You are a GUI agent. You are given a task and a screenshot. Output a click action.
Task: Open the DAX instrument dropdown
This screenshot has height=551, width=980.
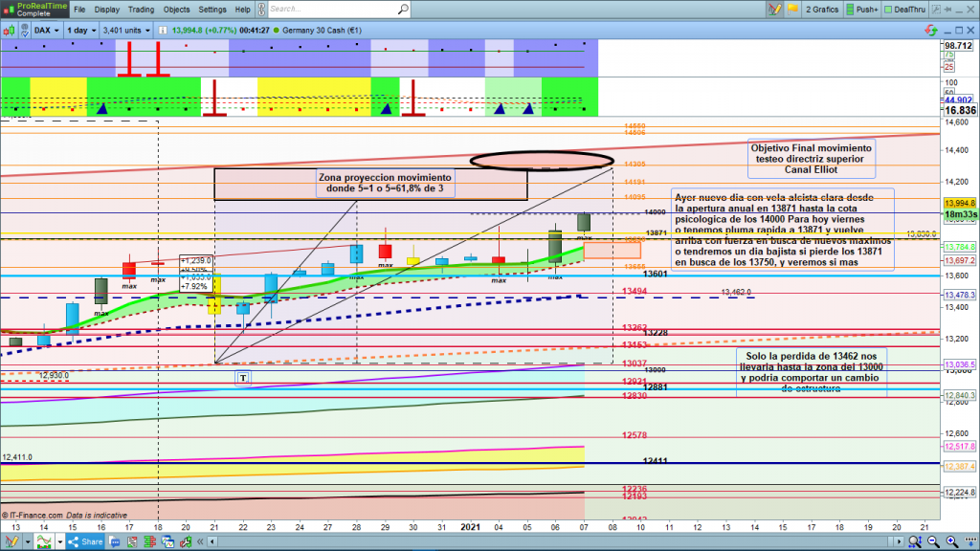(46, 30)
